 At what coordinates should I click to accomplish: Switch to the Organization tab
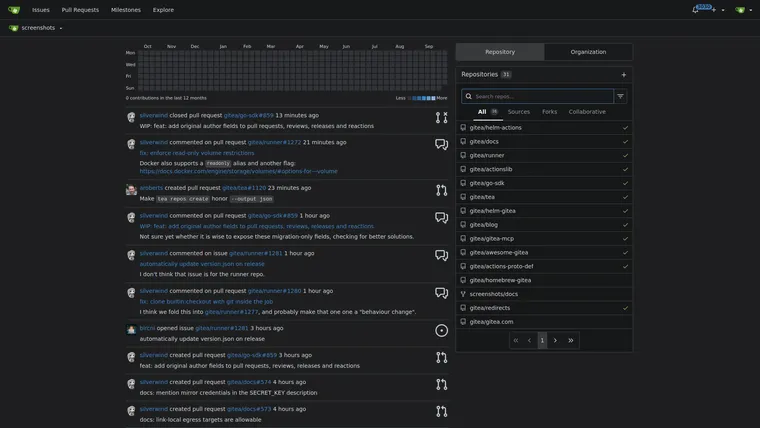588,52
